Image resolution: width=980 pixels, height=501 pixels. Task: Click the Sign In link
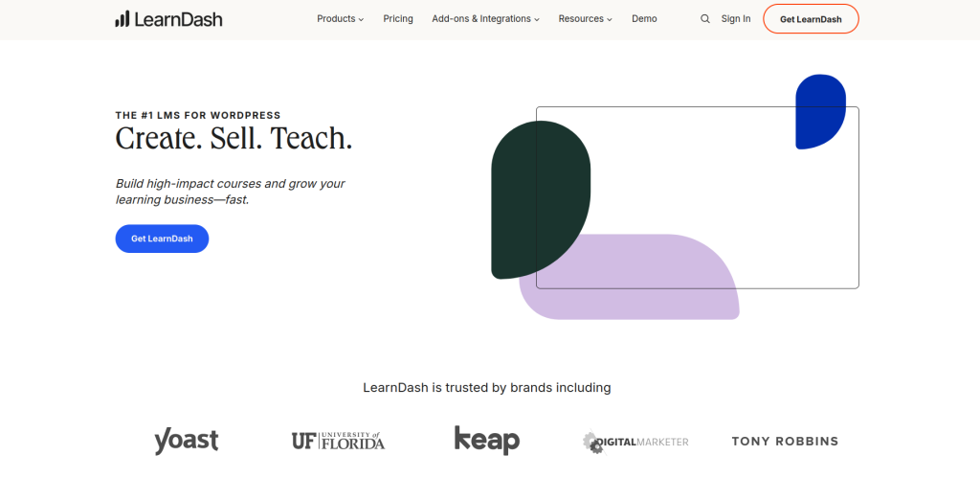click(736, 19)
